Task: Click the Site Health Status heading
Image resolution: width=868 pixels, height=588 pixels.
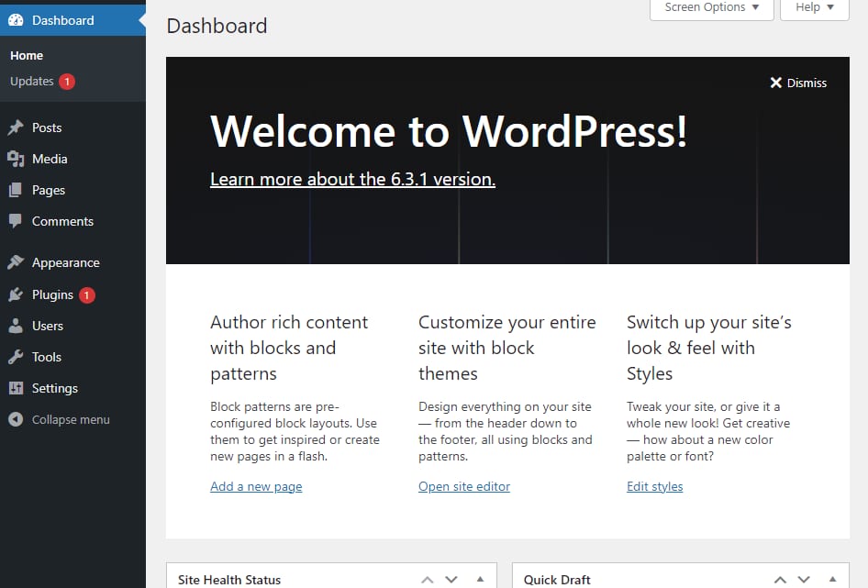Action: tap(229, 580)
